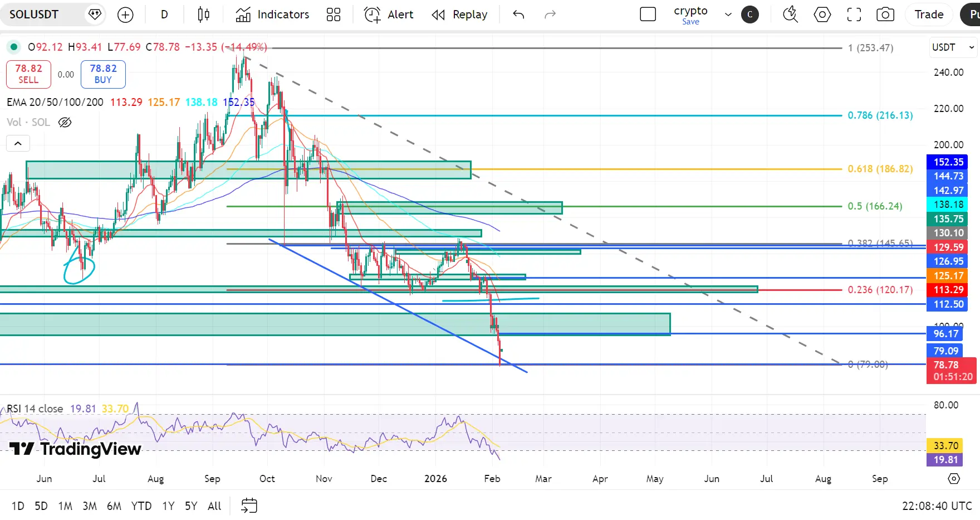
Task: Click the 1 (253.47) Fibonacci level label
Action: point(871,48)
